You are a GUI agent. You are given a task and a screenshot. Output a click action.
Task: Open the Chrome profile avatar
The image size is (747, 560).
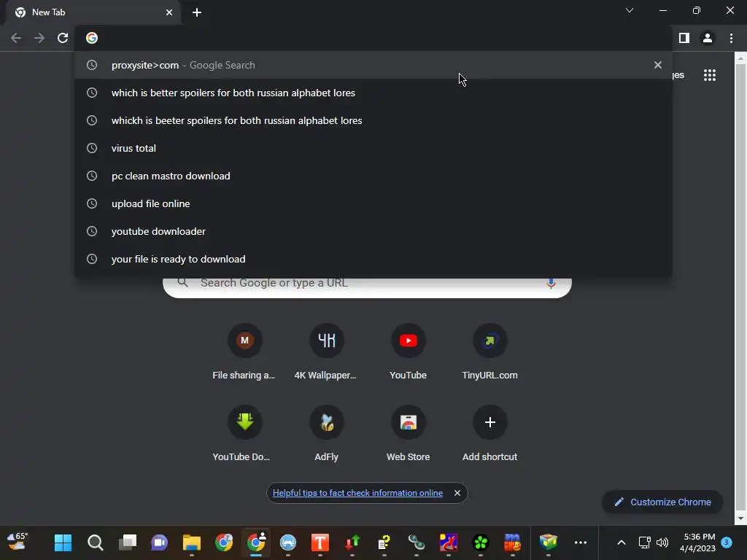point(708,38)
